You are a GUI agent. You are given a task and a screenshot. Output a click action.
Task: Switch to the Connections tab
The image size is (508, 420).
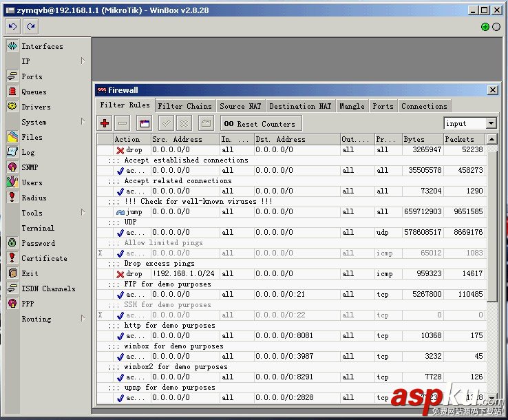(425, 106)
